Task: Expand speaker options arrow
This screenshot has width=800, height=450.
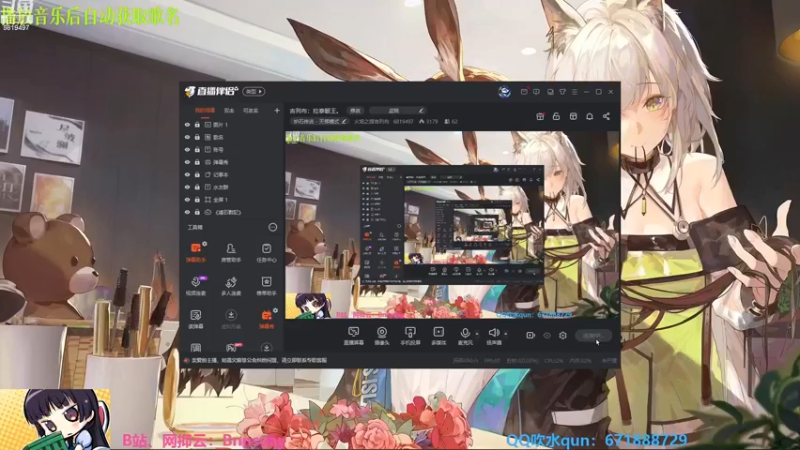Action: pos(506,334)
